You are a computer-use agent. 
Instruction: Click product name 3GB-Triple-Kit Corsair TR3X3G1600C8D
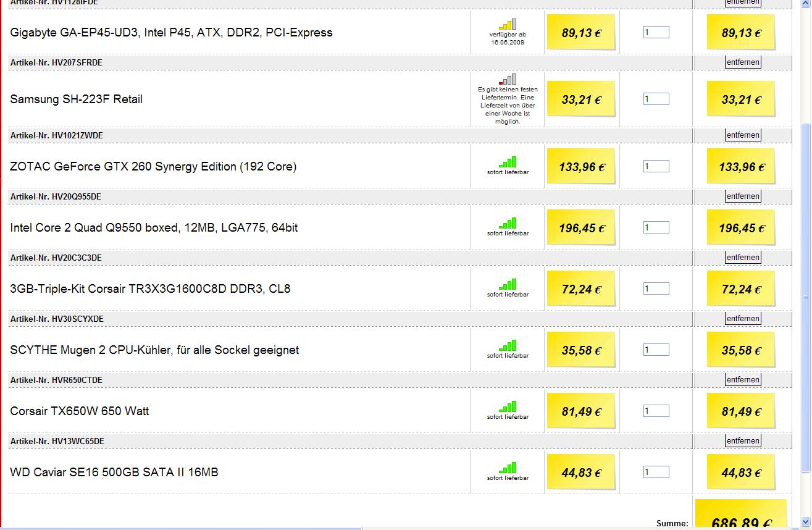[150, 289]
